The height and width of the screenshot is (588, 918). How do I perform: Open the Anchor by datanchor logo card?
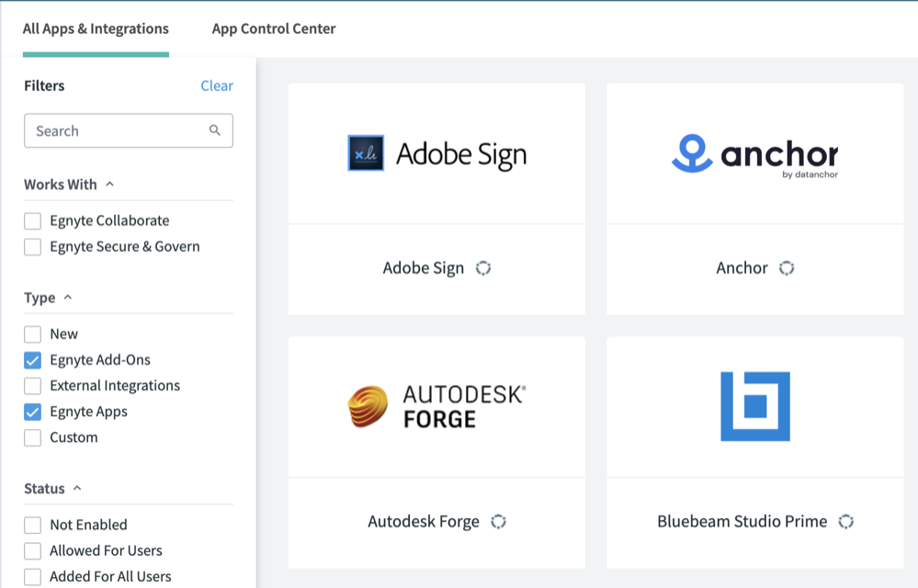click(755, 153)
